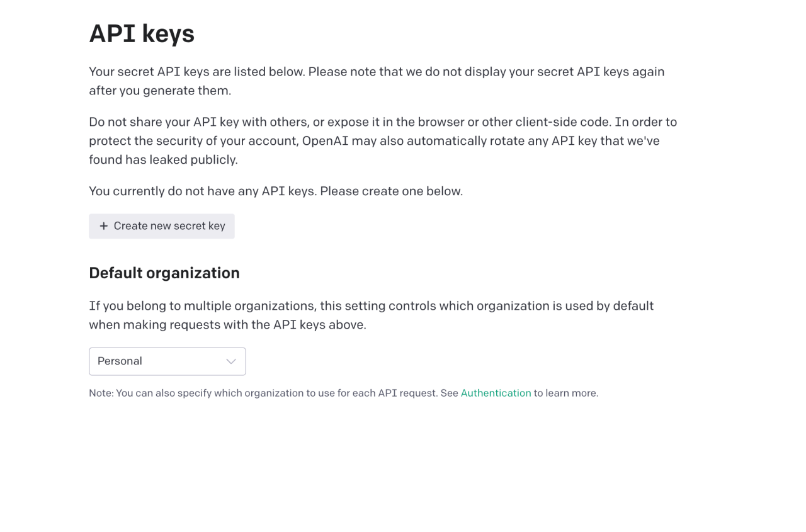Click the Create new secret key button

pyautogui.click(x=161, y=226)
